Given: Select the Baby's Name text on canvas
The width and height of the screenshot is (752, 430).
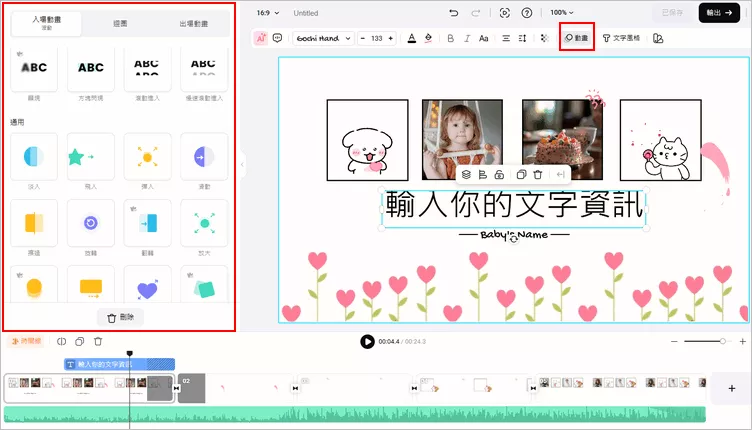Looking at the screenshot, I should 514,234.
